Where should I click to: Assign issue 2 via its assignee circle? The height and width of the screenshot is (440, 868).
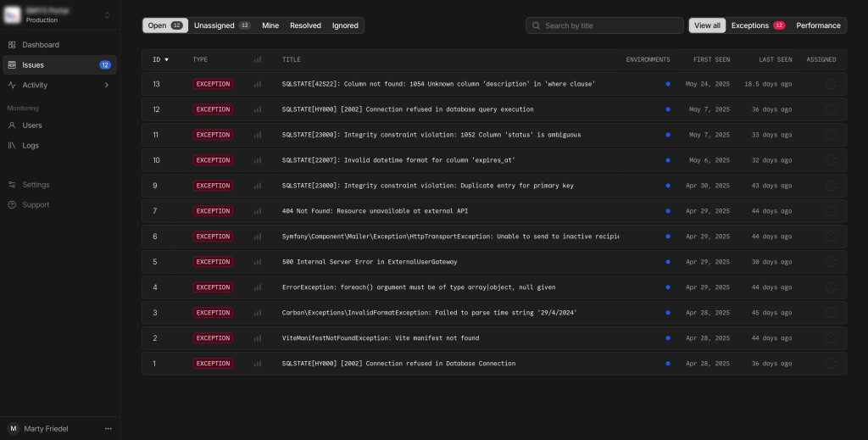[831, 339]
